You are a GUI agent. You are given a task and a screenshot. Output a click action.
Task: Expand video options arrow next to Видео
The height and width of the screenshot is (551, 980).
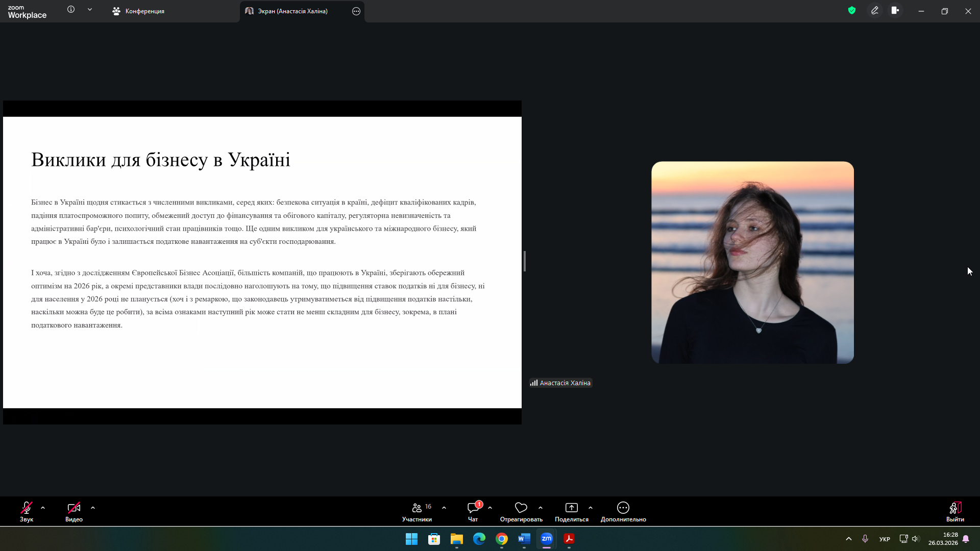click(93, 508)
